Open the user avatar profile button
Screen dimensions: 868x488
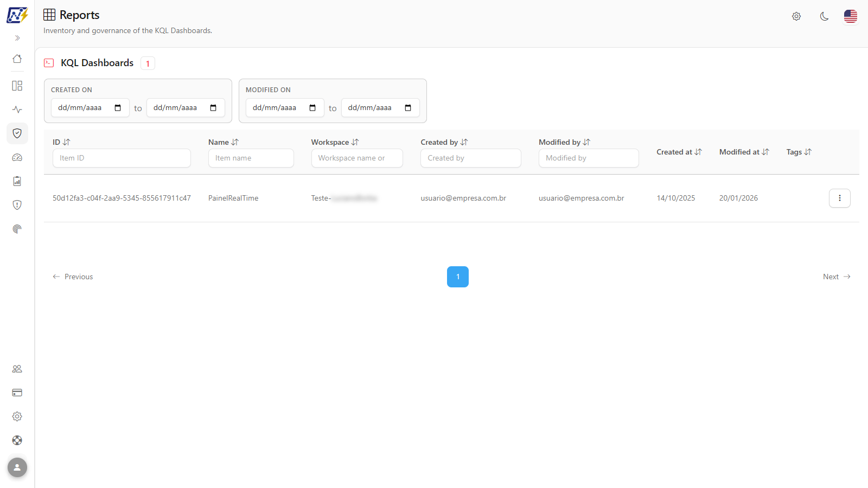tap(17, 467)
